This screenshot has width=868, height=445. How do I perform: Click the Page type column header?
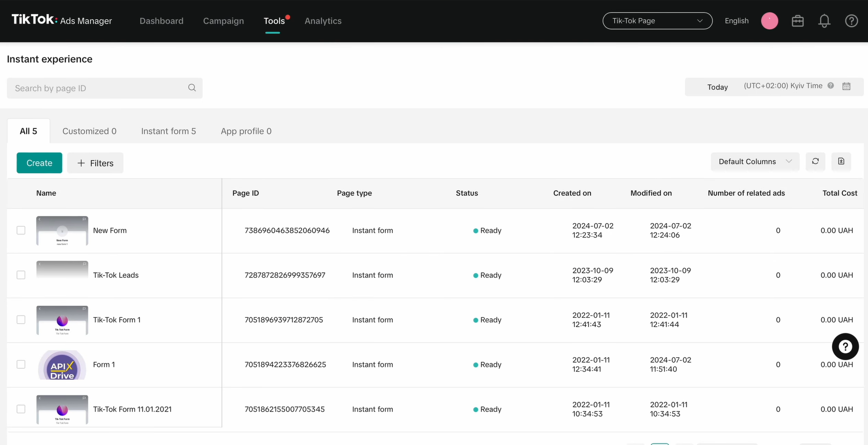tap(354, 193)
